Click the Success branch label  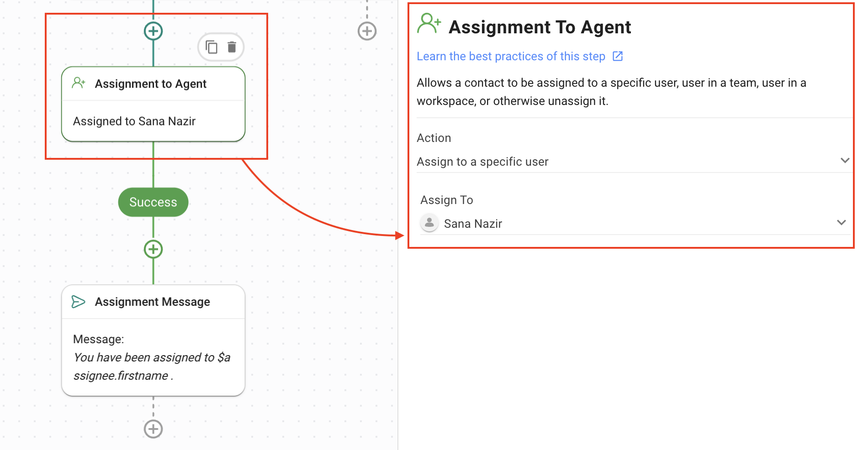[x=153, y=202]
